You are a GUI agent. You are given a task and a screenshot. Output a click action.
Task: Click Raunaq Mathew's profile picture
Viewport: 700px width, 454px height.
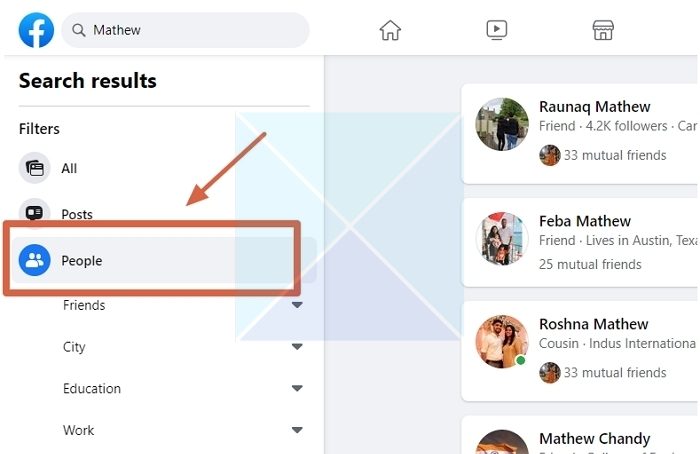point(502,125)
